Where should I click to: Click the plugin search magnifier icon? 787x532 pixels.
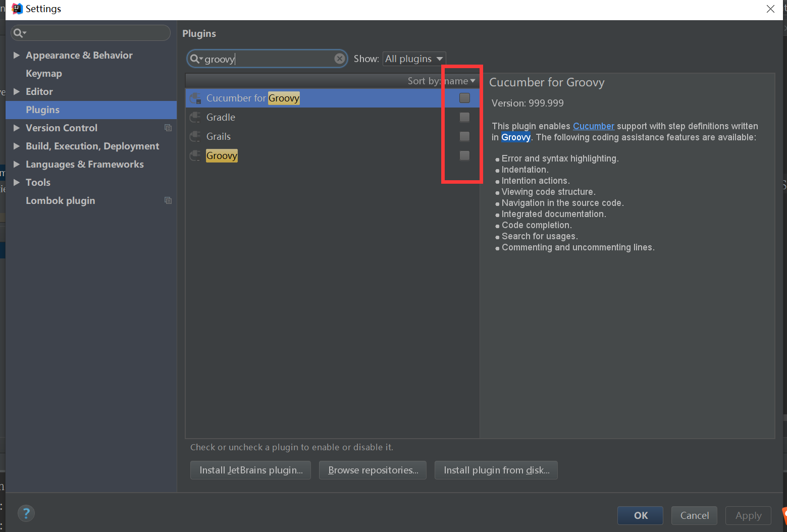(x=196, y=59)
